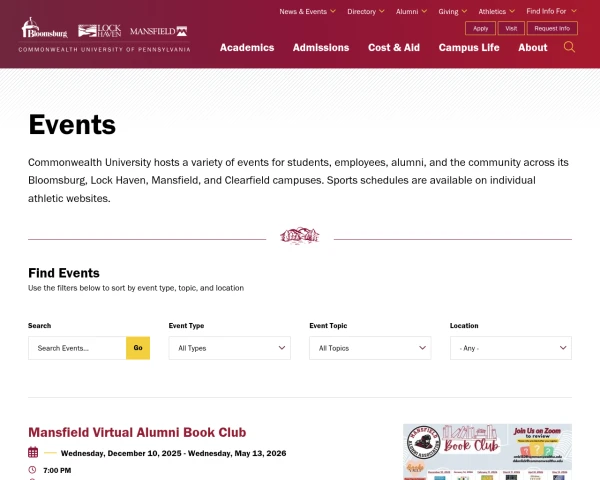Open the Book Club event thumbnail image
Image resolution: width=600 pixels, height=480 pixels.
pos(488,452)
